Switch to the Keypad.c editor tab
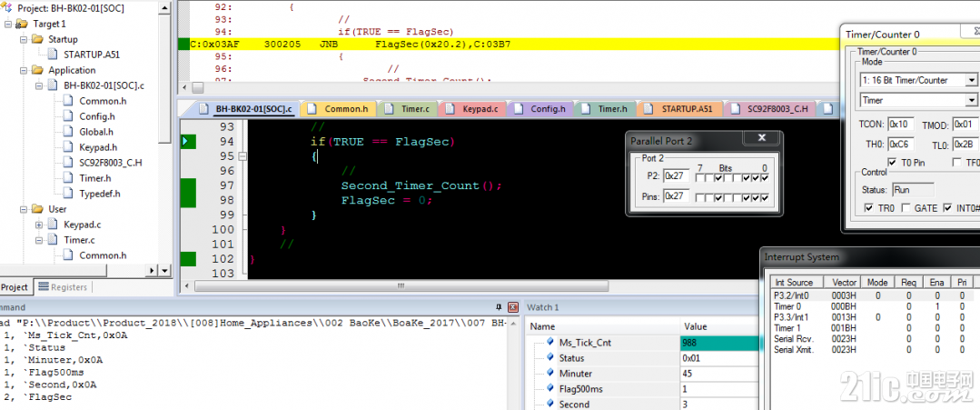This screenshot has height=410, width=980. 472,109
